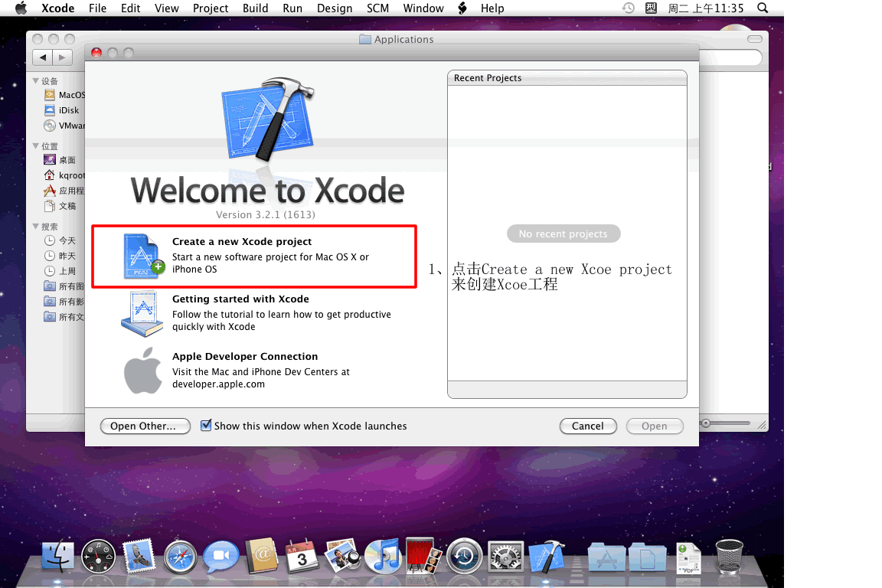Select the MacOS disk in Finder sidebar
The height and width of the screenshot is (588, 882).
coord(64,95)
